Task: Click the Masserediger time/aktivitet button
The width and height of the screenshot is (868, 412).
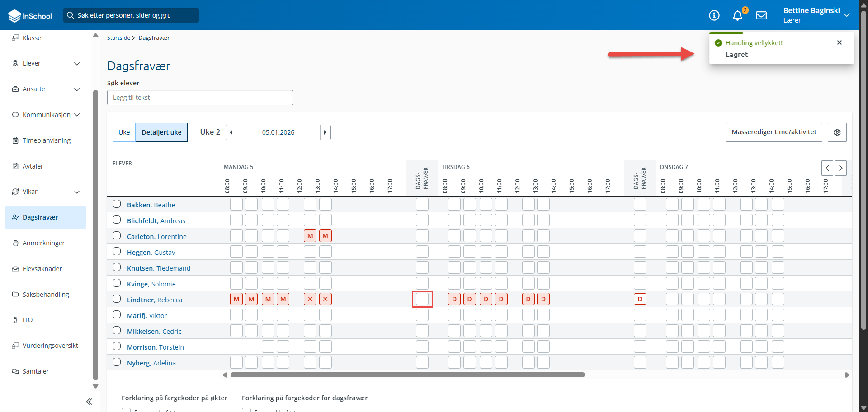Action: (774, 132)
